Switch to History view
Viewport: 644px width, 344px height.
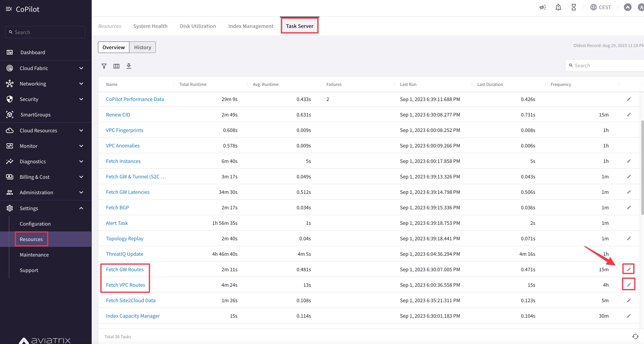coord(142,47)
